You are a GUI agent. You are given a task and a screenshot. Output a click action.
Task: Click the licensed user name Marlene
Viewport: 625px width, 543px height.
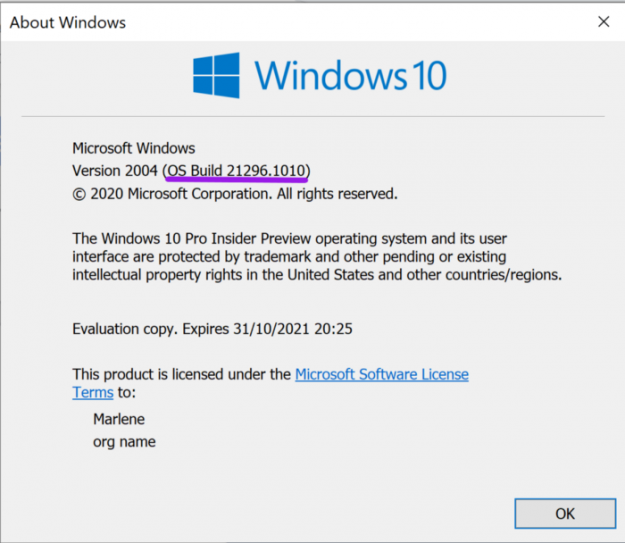pyautogui.click(x=119, y=419)
